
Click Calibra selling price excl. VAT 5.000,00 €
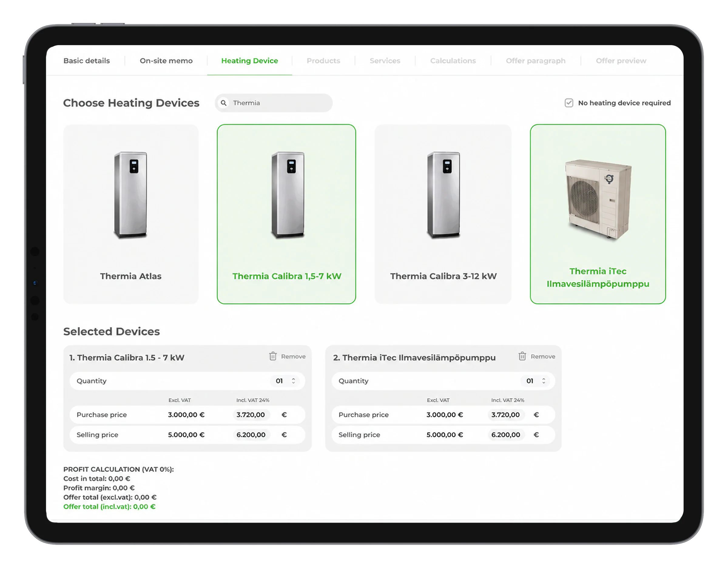click(186, 435)
